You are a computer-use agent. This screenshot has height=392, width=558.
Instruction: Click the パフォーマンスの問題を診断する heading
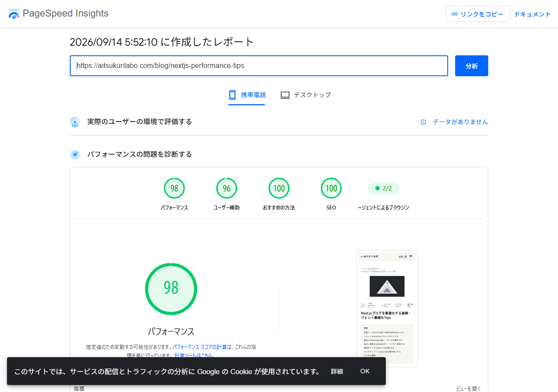(x=139, y=154)
